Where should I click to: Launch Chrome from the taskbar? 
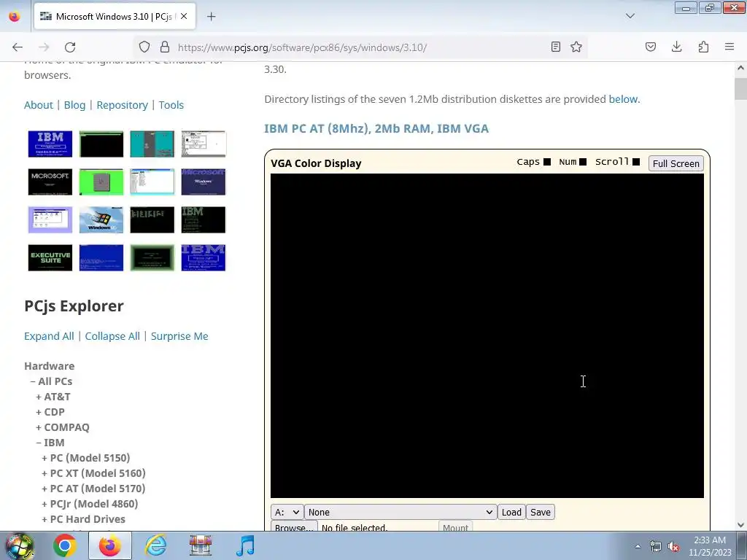[65, 545]
